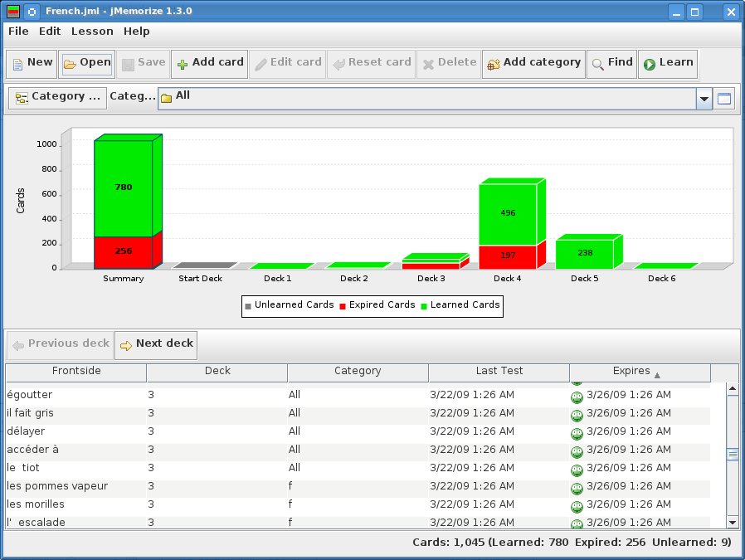Click Deck 4 green 496 bar segment
Image resolution: width=745 pixels, height=560 pixels.
click(x=508, y=214)
